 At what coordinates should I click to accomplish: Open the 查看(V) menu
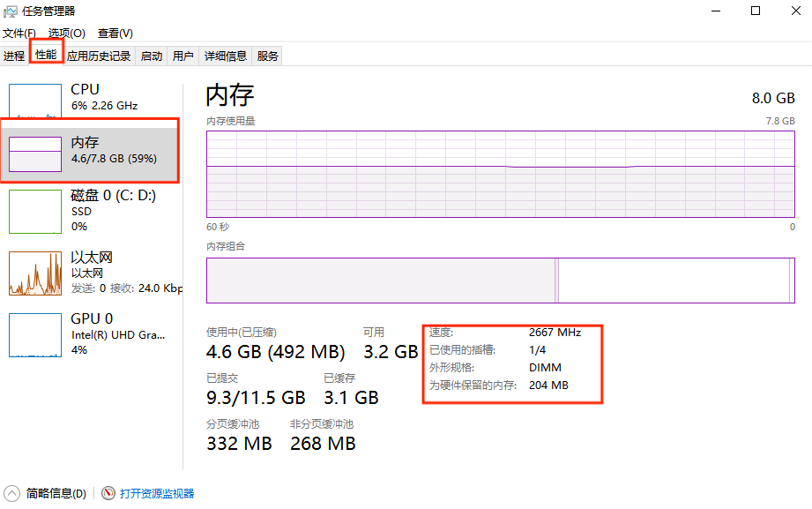(x=115, y=34)
